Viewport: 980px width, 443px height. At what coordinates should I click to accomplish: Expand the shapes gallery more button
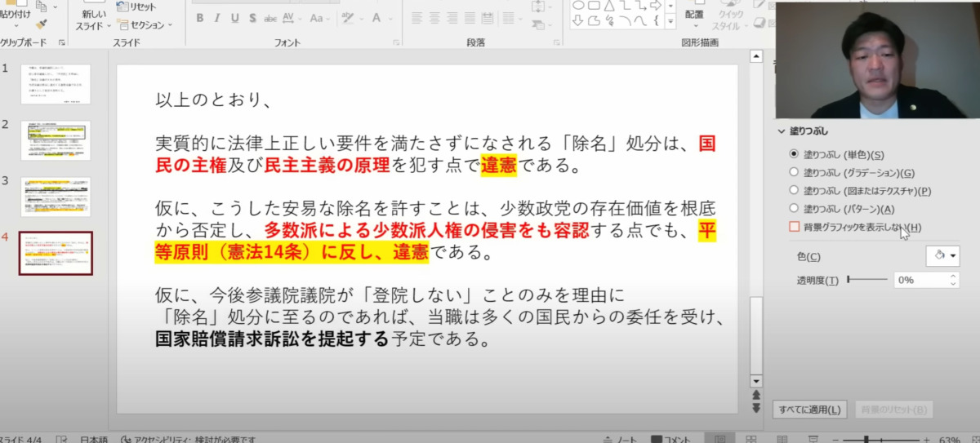(x=671, y=22)
